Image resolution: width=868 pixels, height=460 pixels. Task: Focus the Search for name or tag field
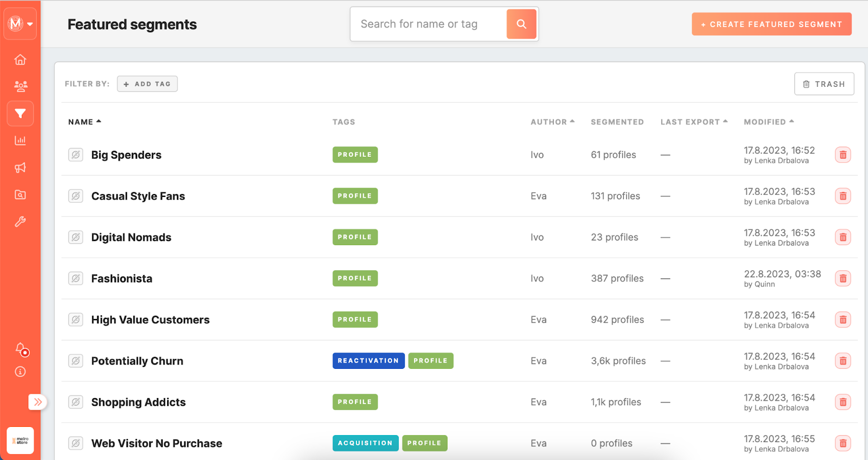pos(429,24)
